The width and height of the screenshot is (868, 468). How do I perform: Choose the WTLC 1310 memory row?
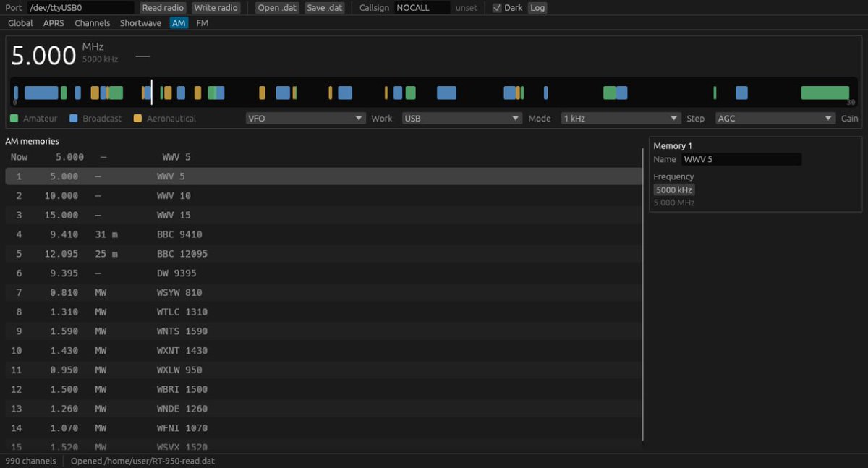pyautogui.click(x=323, y=312)
